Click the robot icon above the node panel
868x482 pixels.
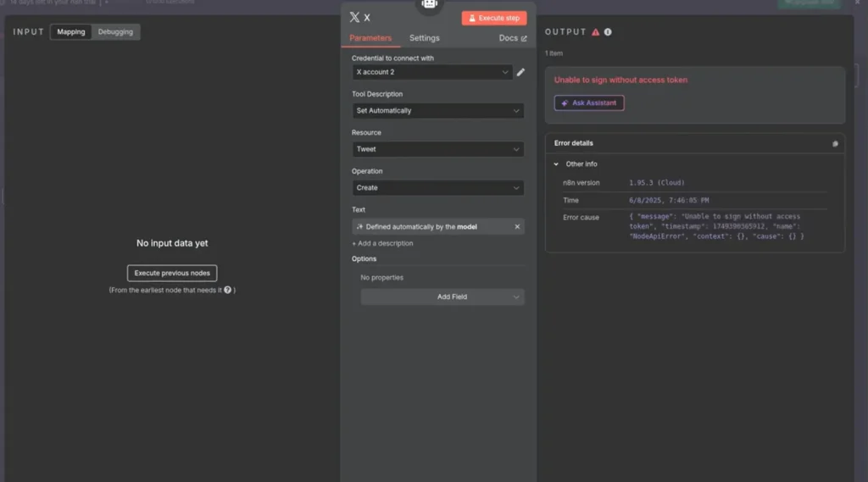(430, 4)
